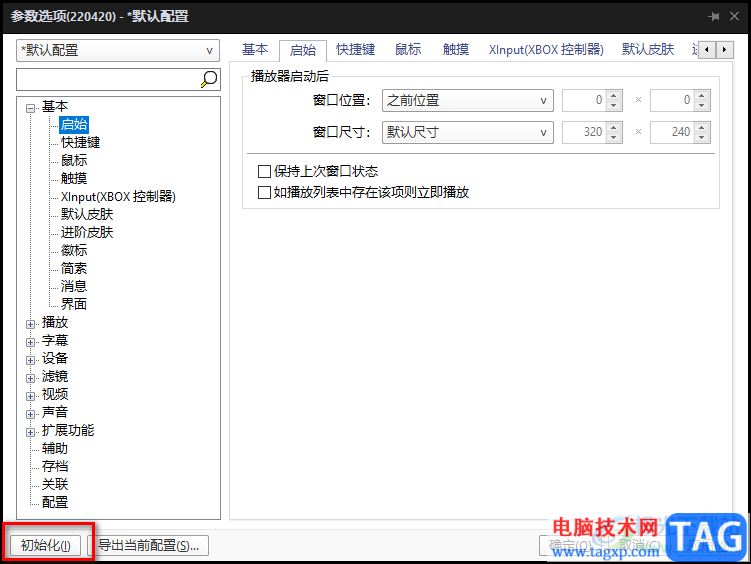Viewport: 751px width, 564px height.
Task: Expand the 滤镜 tree node
Action: (31, 378)
